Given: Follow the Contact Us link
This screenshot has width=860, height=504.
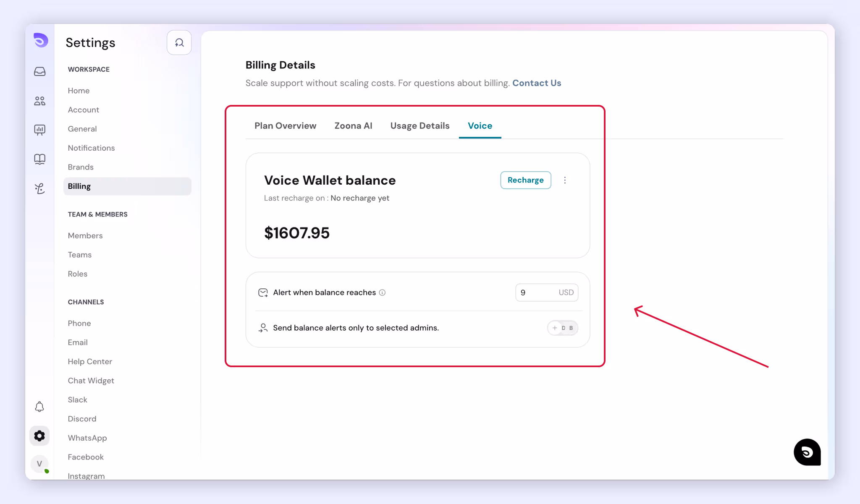Looking at the screenshot, I should coord(537,83).
